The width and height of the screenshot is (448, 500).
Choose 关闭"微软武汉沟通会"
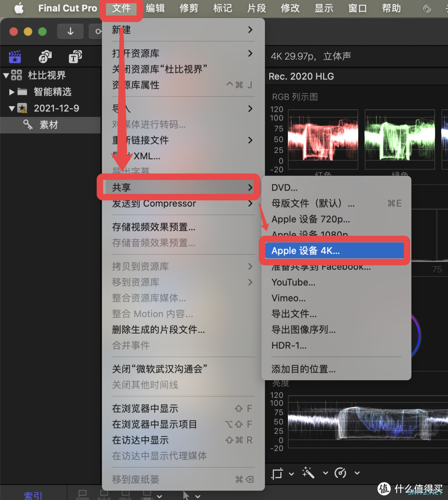pyautogui.click(x=183, y=369)
